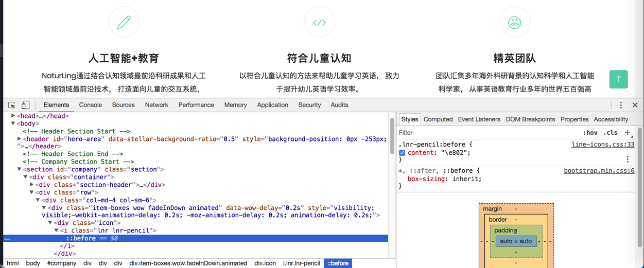Click the body breadcrumb

coord(33,263)
